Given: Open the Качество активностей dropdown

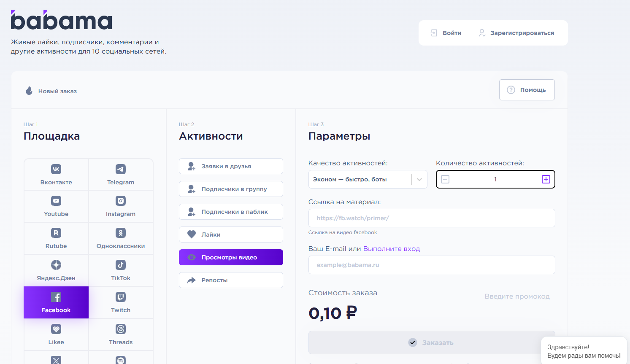Looking at the screenshot, I should 368,179.
